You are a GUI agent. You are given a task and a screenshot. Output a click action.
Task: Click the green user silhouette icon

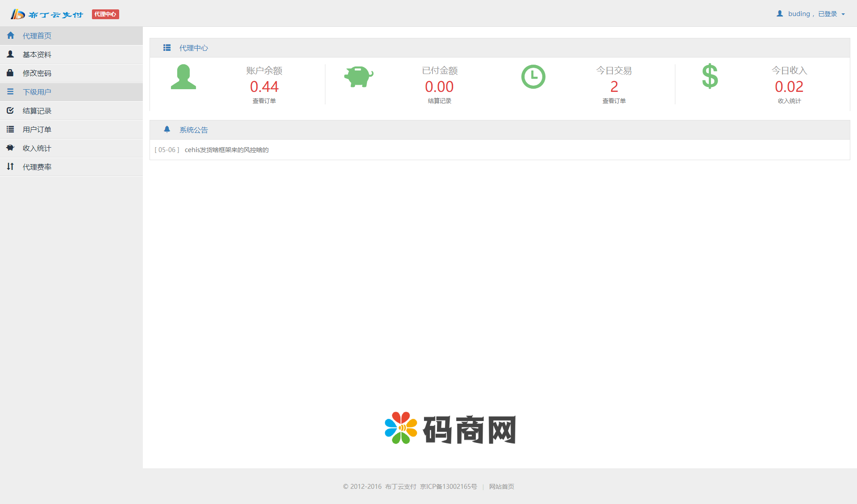183,77
